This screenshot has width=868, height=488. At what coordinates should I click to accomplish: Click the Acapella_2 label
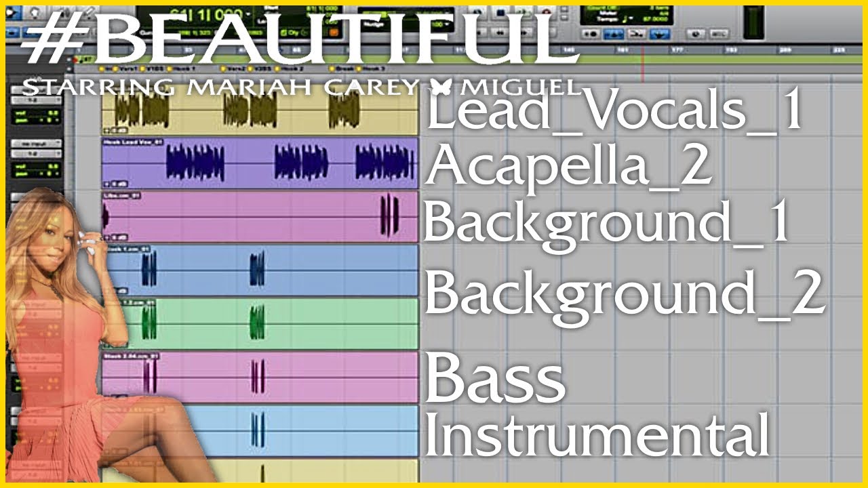pyautogui.click(x=569, y=166)
